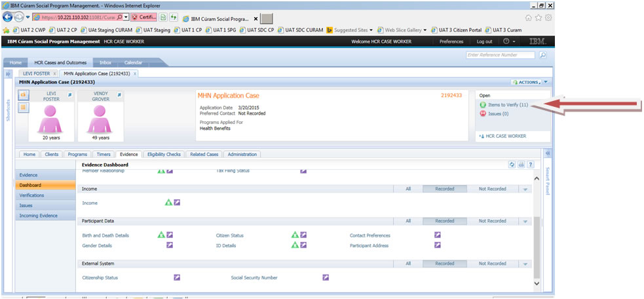Click the verification triangle for Birth and Death Details
The width and height of the screenshot is (644, 299).
click(x=161, y=235)
